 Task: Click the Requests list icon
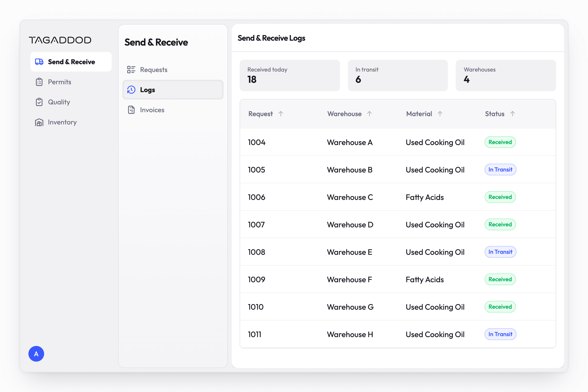tap(131, 70)
